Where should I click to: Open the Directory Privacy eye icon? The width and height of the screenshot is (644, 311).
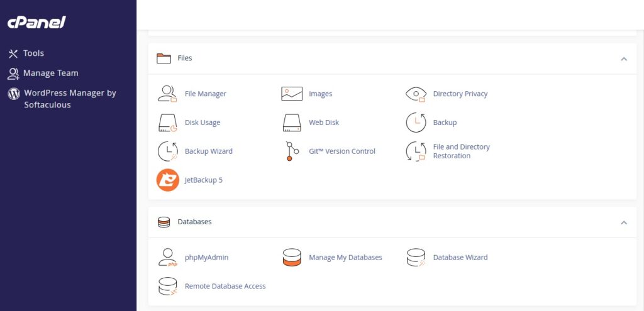point(416,94)
